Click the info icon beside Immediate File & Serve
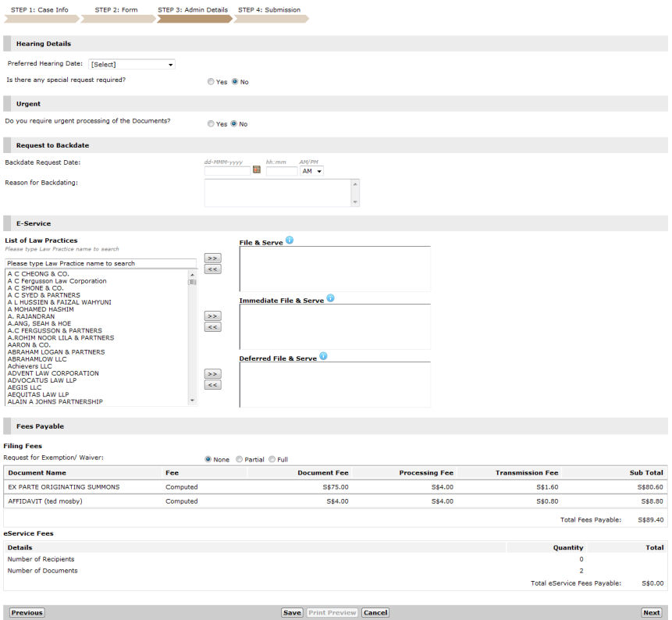This screenshot has width=672, height=620. [331, 298]
